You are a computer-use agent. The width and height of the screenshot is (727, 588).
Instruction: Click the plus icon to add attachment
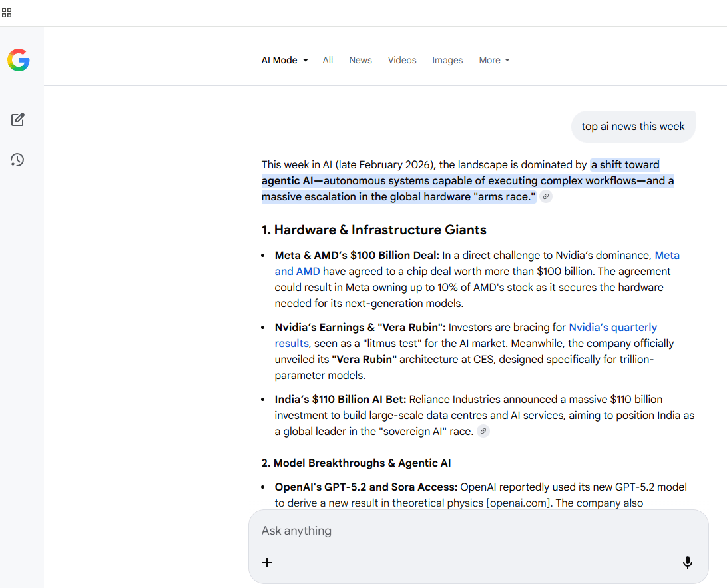[267, 563]
